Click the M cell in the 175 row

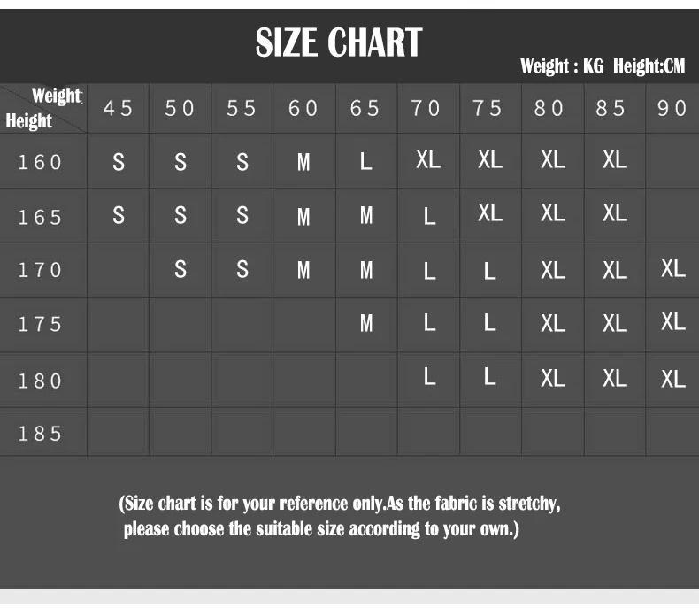tap(365, 324)
